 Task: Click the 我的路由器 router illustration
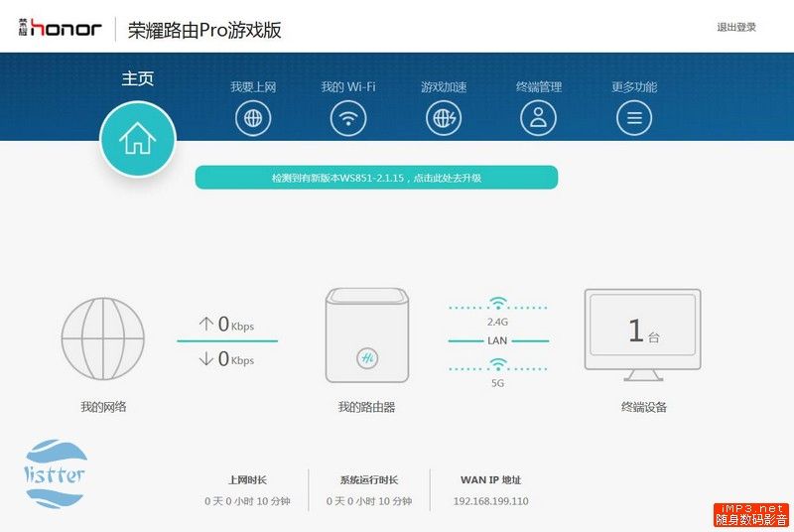pos(367,335)
